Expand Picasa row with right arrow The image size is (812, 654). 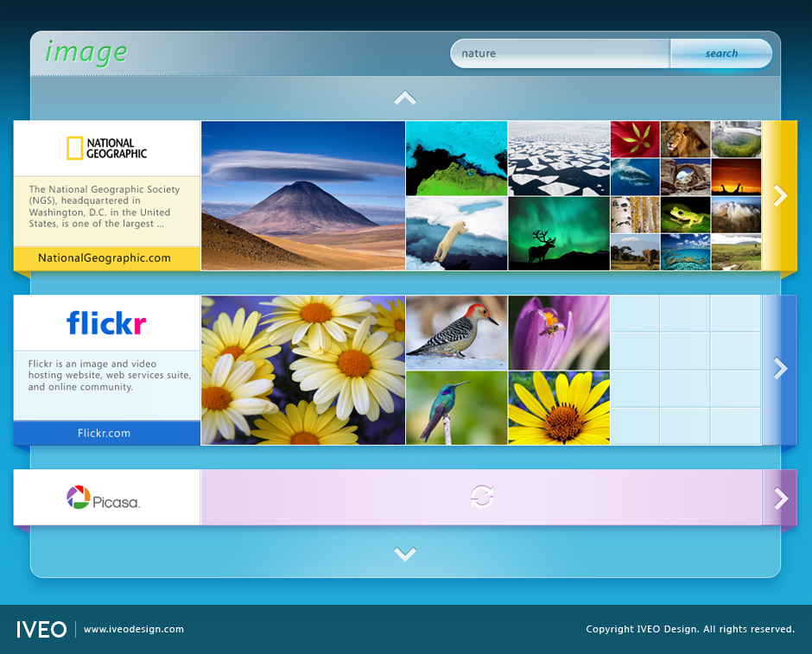(780, 498)
